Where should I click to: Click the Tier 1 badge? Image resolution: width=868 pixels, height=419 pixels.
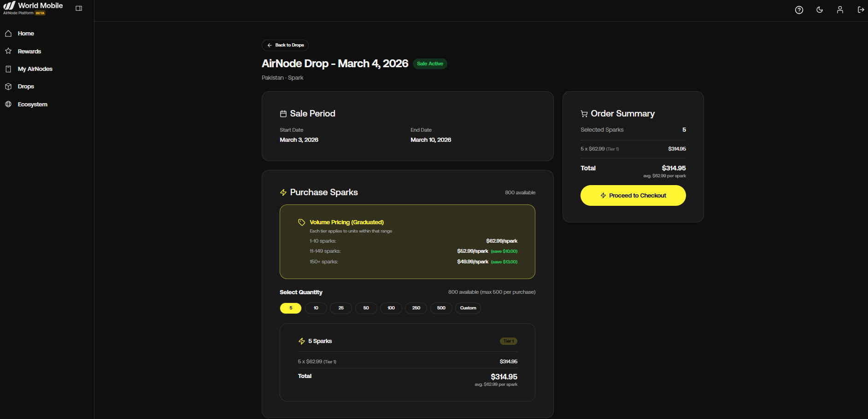click(509, 341)
